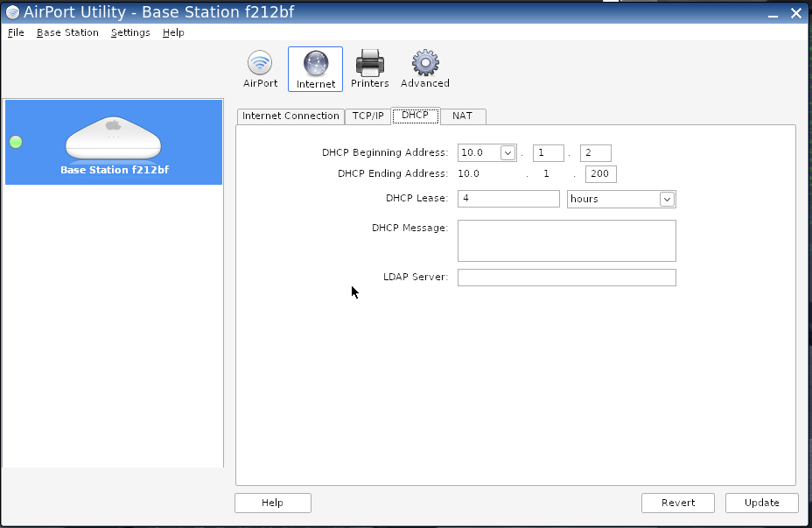Image resolution: width=812 pixels, height=528 pixels.
Task: Expand DHCP Beginning Address dropdown
Action: (x=507, y=153)
